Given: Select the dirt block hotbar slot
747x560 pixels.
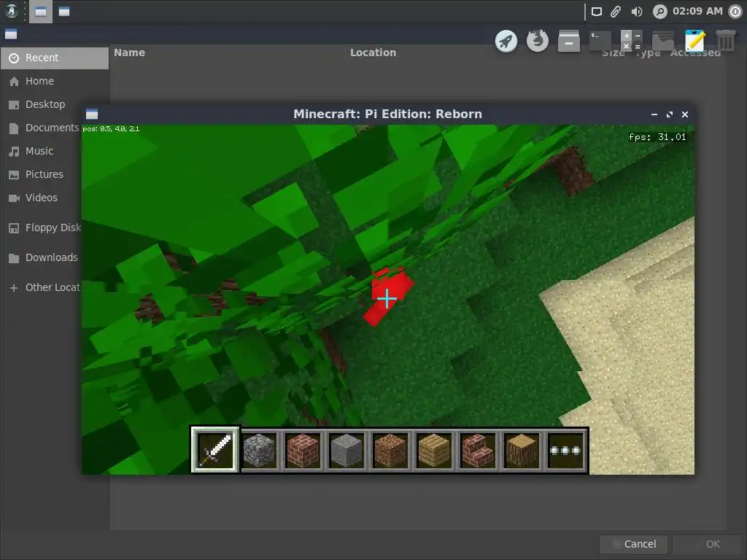Looking at the screenshot, I should pos(391,450).
